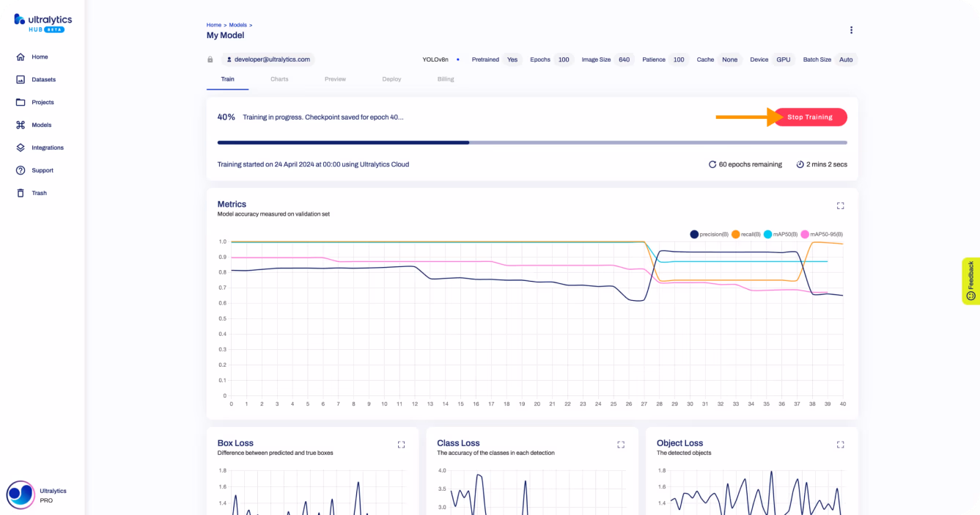
Task: Switch to the Charts tab
Action: click(279, 79)
